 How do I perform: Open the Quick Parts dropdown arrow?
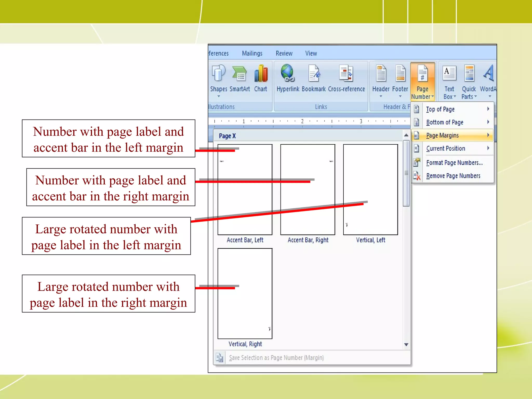(x=476, y=96)
